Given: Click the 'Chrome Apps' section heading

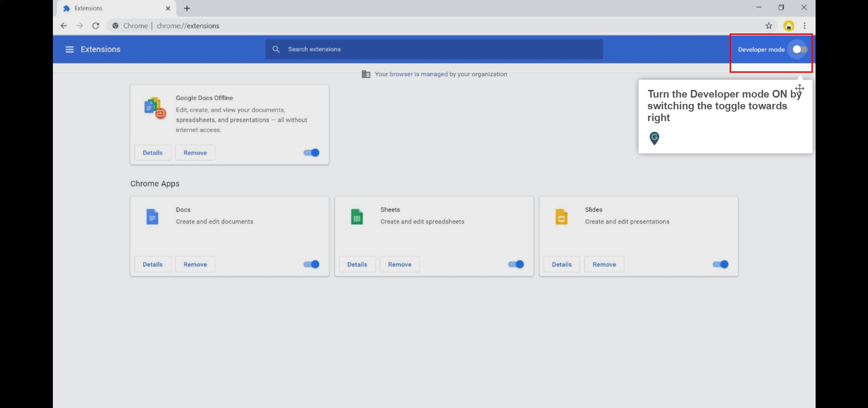Looking at the screenshot, I should coord(155,183).
